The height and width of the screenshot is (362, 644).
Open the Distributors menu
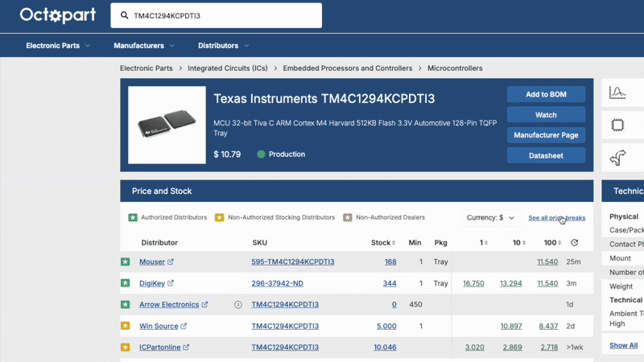[x=218, y=46]
